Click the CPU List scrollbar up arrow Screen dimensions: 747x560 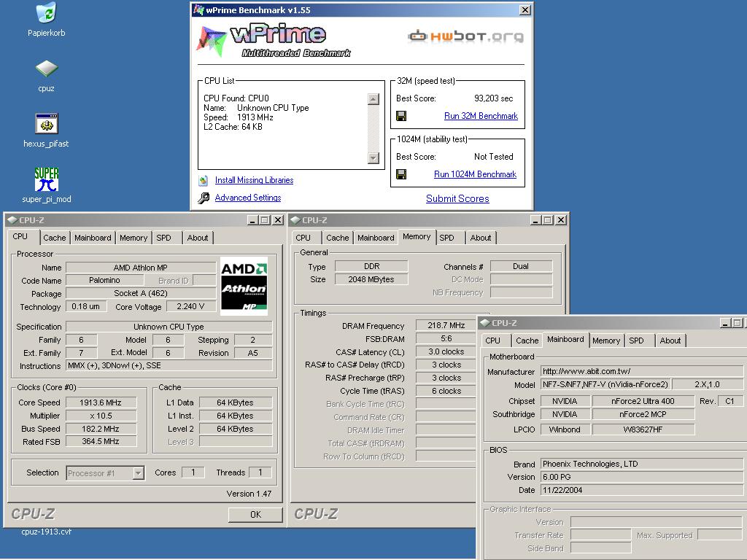(x=373, y=99)
